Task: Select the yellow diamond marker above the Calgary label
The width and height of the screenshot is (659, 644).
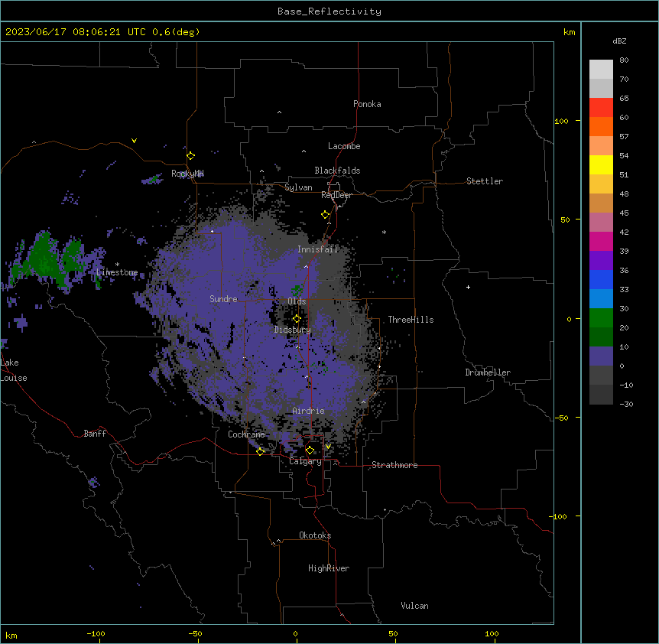Action: coord(310,450)
